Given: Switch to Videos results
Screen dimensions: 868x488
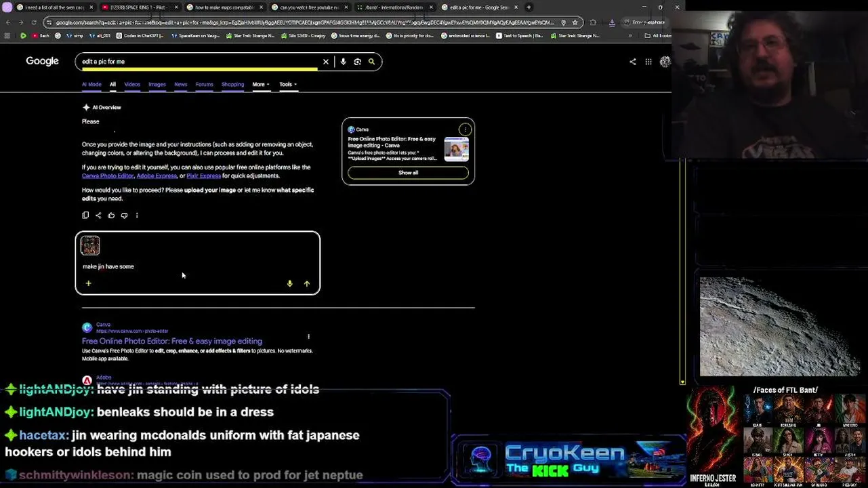Looking at the screenshot, I should (132, 85).
